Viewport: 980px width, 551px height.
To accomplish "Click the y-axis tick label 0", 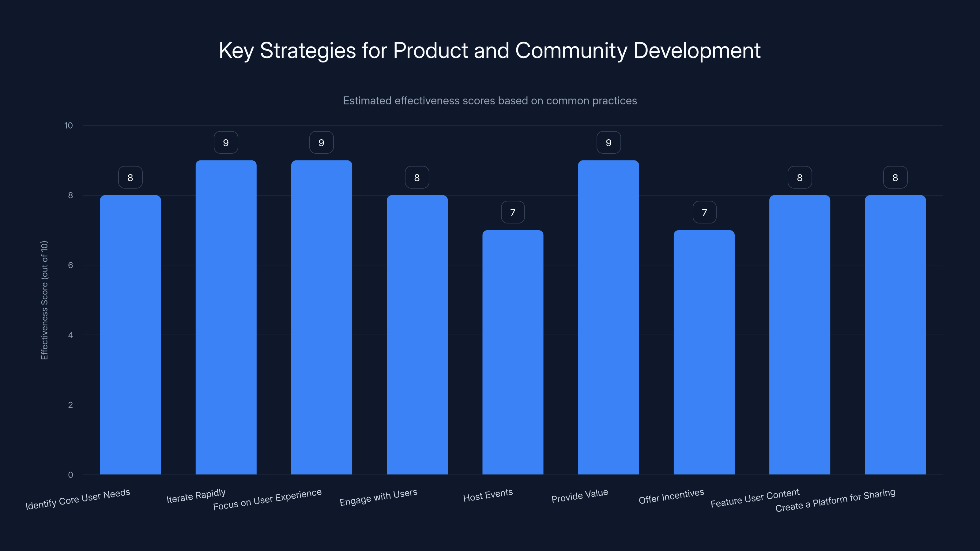I will pos(70,474).
